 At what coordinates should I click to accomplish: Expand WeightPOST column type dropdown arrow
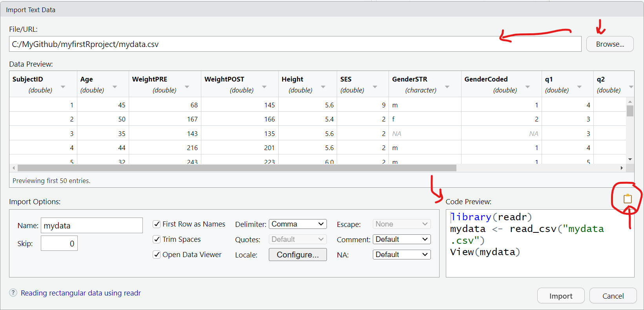(264, 87)
